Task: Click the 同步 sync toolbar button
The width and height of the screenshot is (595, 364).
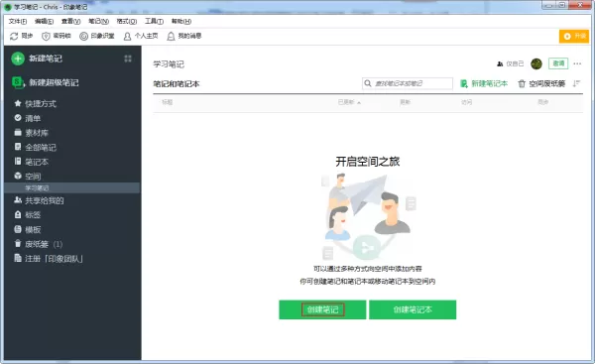Action: click(21, 36)
